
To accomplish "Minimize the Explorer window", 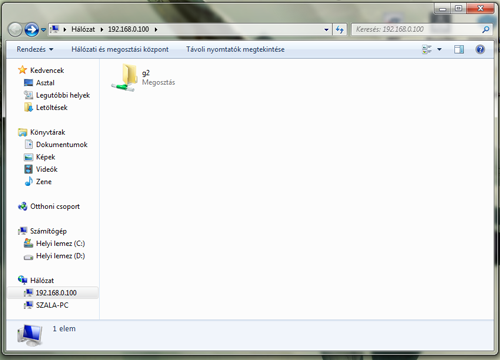I will click(443, 8).
